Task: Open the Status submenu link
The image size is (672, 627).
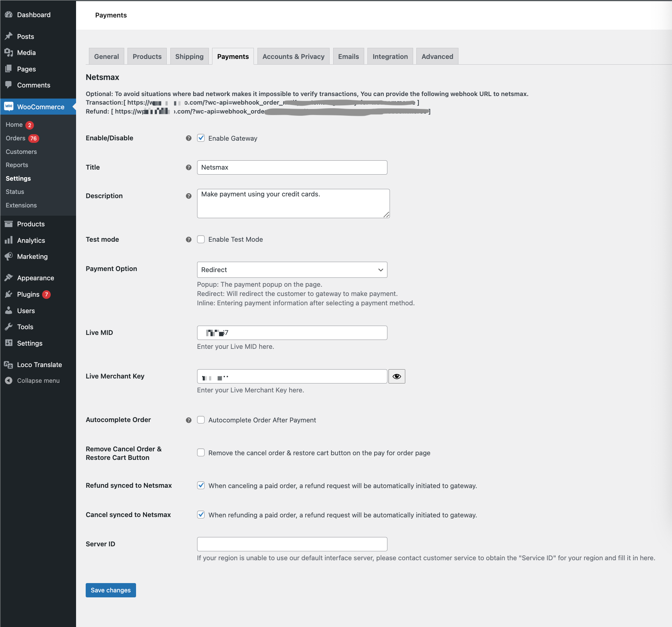Action: 15,192
